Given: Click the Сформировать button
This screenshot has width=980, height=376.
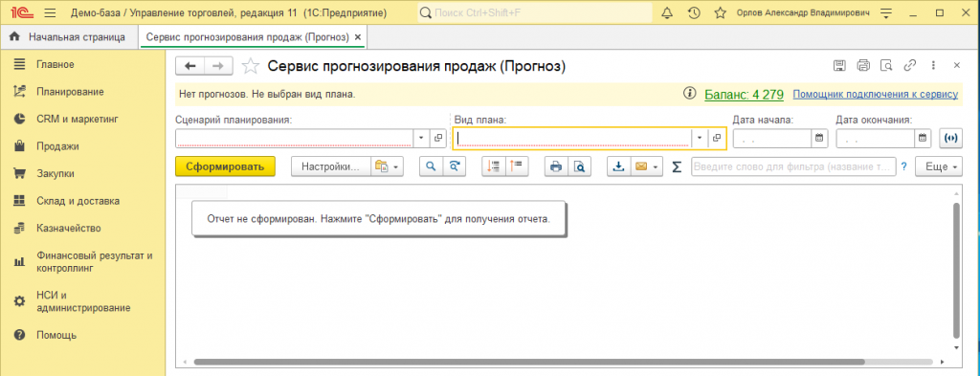Looking at the screenshot, I should point(226,166).
